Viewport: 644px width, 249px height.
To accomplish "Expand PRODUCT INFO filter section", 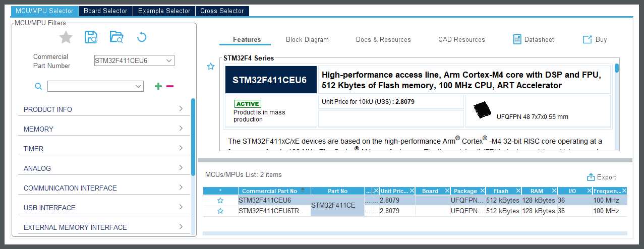I will tap(104, 109).
